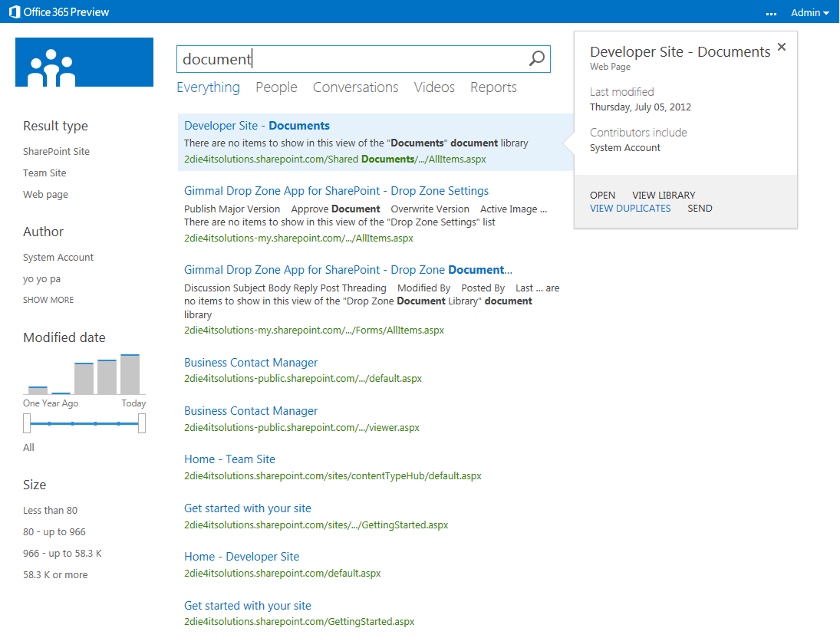840x638 pixels.
Task: Click VIEW DUPLICATES in hover panel
Action: coord(630,209)
